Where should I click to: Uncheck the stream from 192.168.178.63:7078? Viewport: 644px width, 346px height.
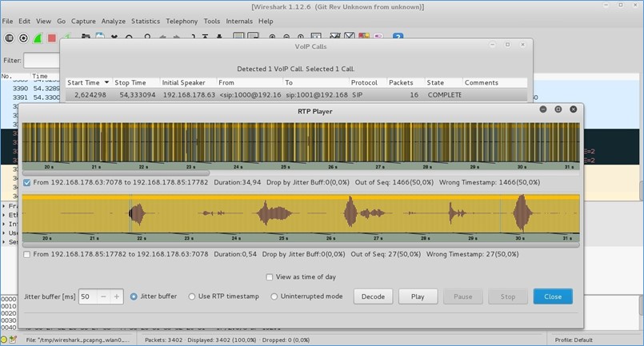[28, 183]
